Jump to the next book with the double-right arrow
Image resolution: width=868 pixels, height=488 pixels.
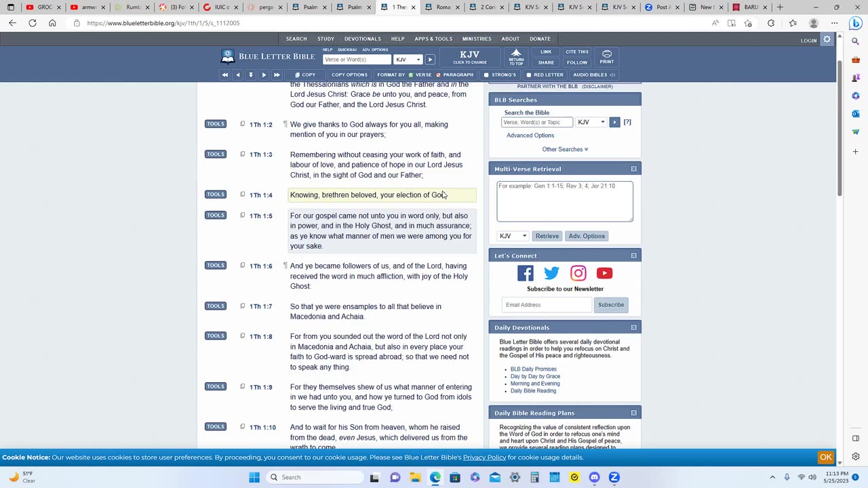277,75
